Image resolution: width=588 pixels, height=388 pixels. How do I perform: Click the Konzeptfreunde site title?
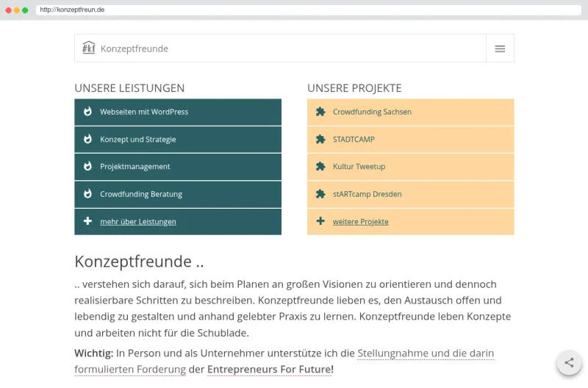135,48
